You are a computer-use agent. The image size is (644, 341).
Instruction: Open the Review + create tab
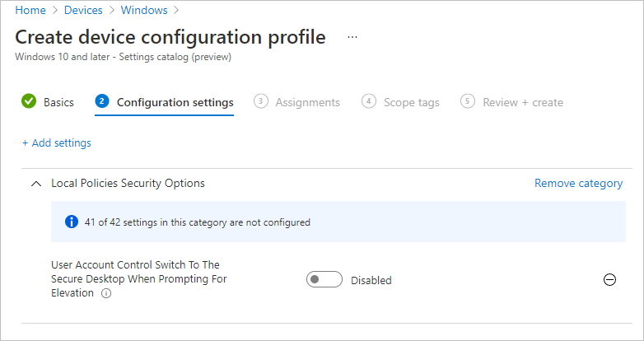click(x=523, y=102)
